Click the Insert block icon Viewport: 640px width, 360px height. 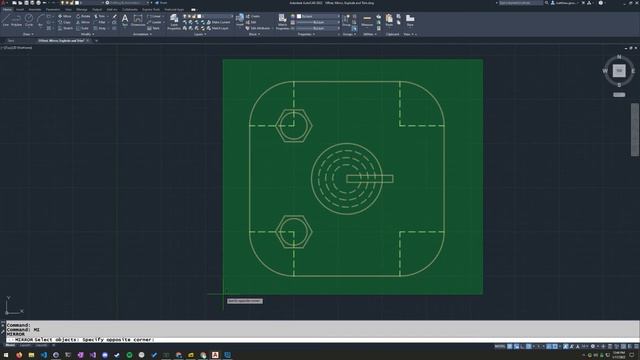pyautogui.click(x=240, y=20)
